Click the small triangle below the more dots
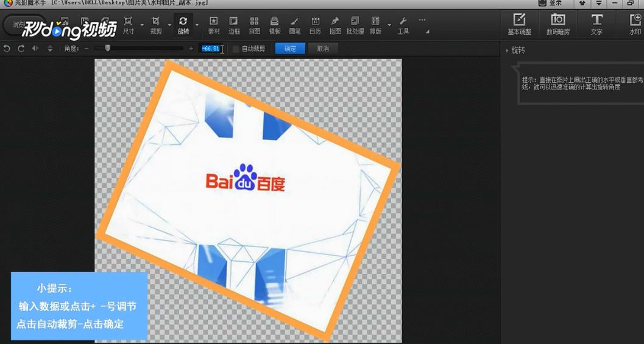 (428, 32)
